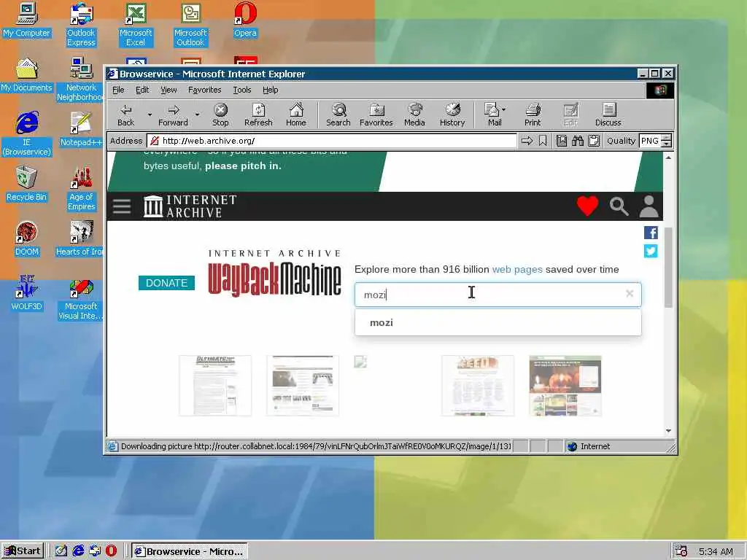The width and height of the screenshot is (747, 560).
Task: Click the clipboard icon near Quality
Action: [594, 141]
